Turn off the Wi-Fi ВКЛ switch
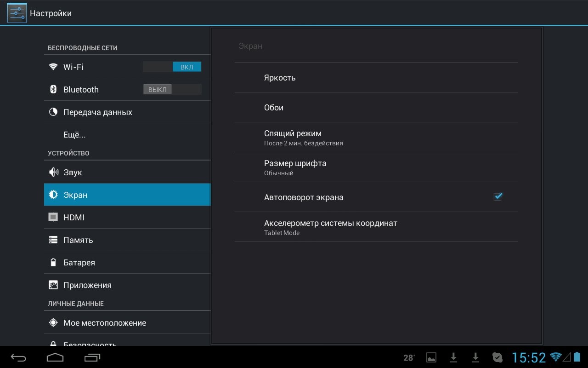 pyautogui.click(x=172, y=67)
